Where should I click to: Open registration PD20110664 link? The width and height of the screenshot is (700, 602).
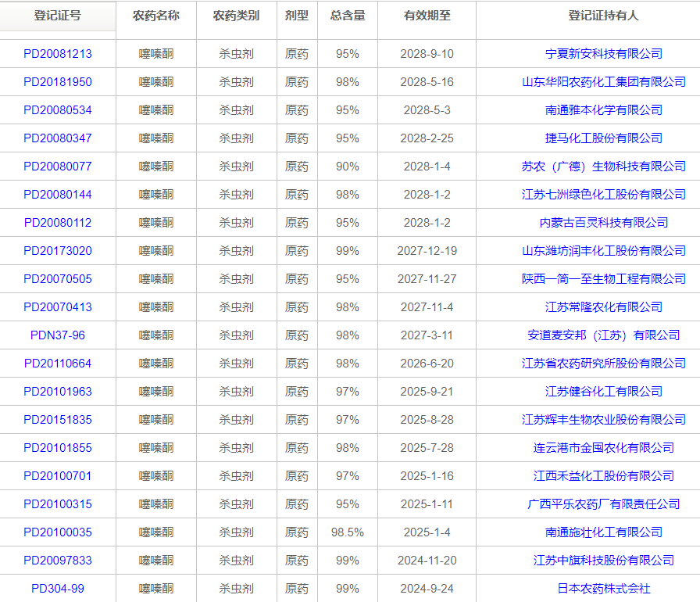coord(58,364)
